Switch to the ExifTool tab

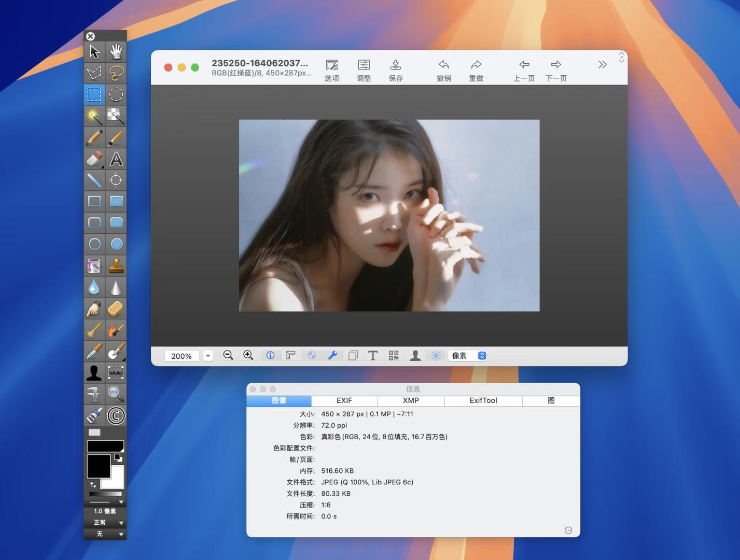pos(483,401)
